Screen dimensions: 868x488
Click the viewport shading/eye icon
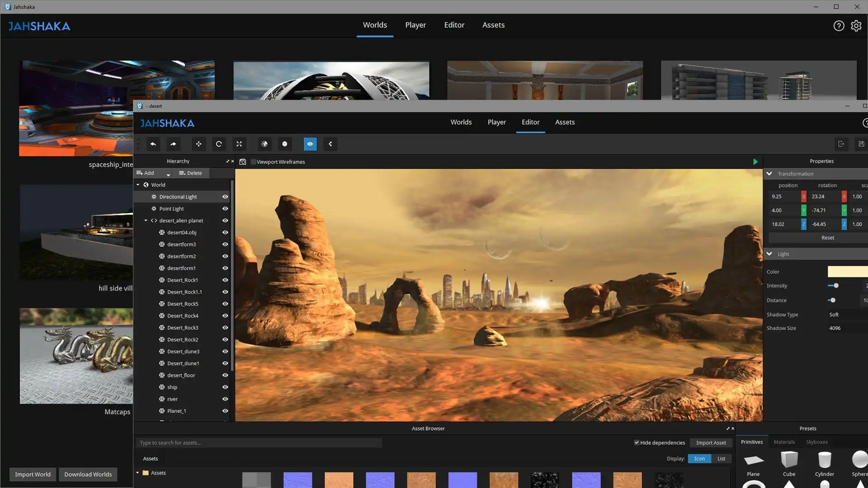(x=309, y=144)
